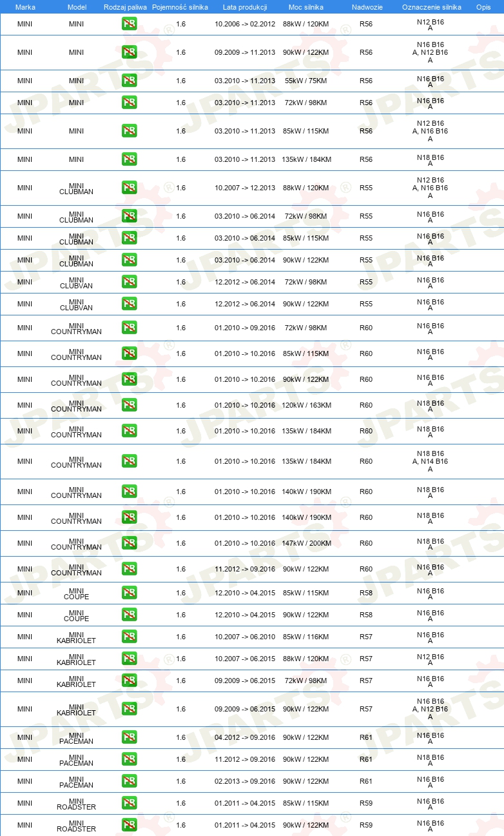The image size is (504, 836).
Task: Click the 04.2012 -> 09.2016 production date
Action: 245,737
